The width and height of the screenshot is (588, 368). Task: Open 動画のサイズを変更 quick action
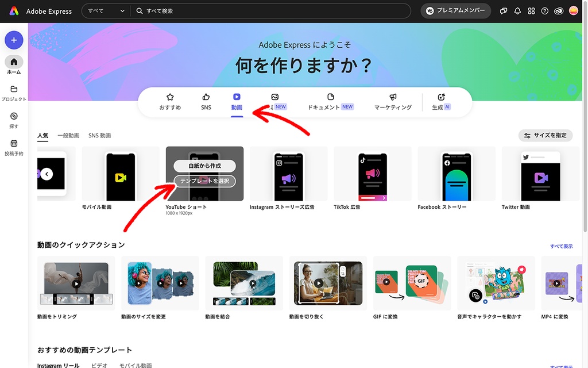pos(160,288)
